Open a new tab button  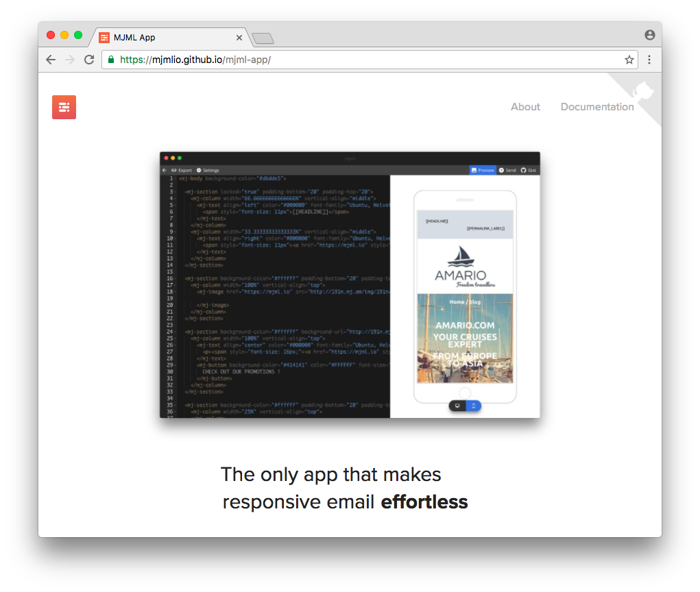tap(263, 39)
